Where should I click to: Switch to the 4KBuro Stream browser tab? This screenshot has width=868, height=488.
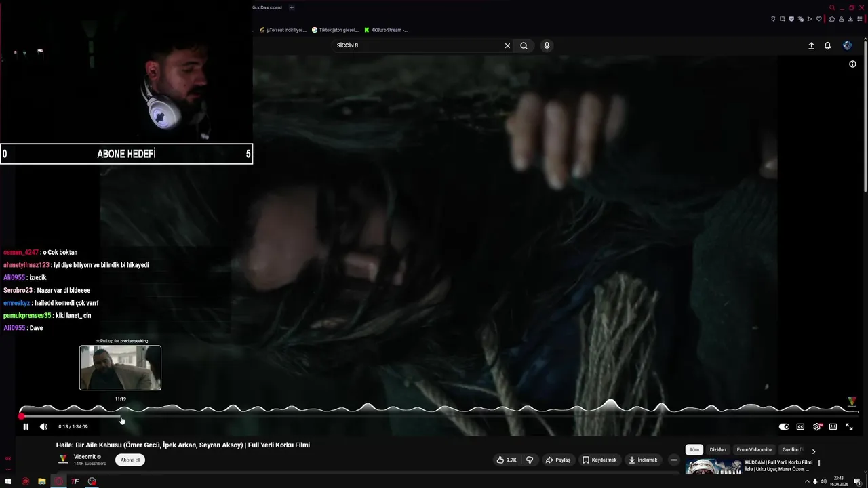(386, 30)
